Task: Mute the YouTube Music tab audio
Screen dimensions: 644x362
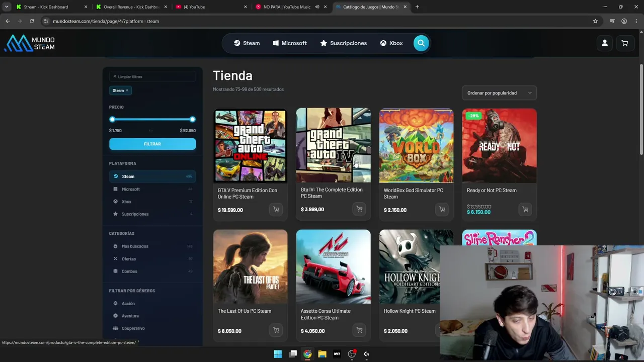Action: coord(317,7)
